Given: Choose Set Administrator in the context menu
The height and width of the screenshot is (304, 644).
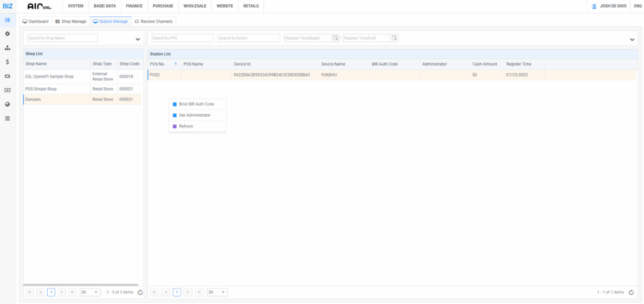Looking at the screenshot, I should click(194, 115).
